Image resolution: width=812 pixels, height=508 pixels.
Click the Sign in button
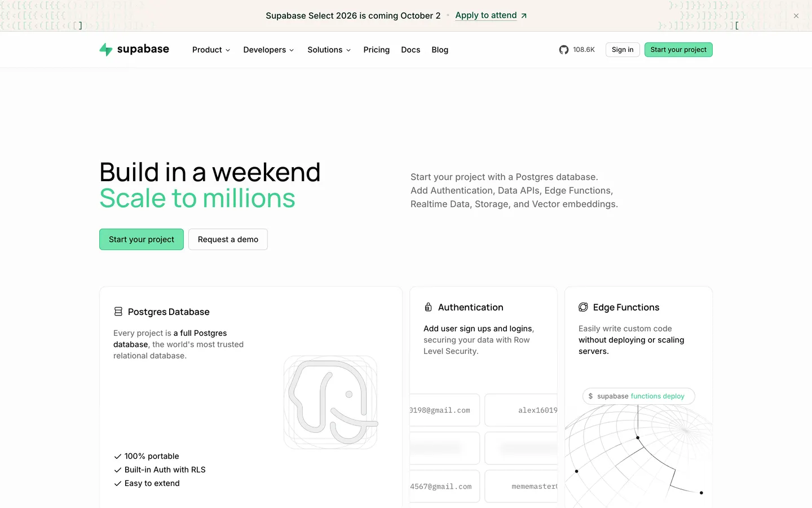point(623,50)
